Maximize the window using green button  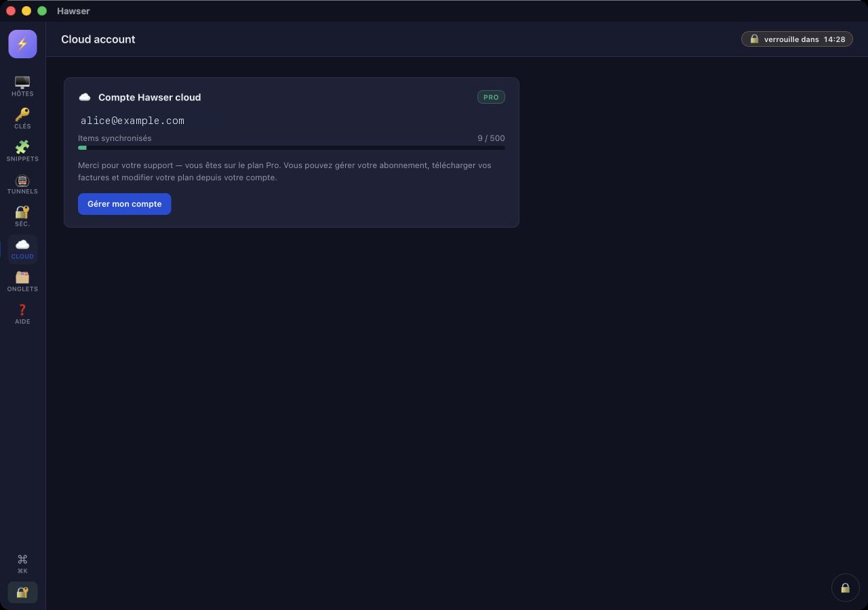[x=42, y=11]
